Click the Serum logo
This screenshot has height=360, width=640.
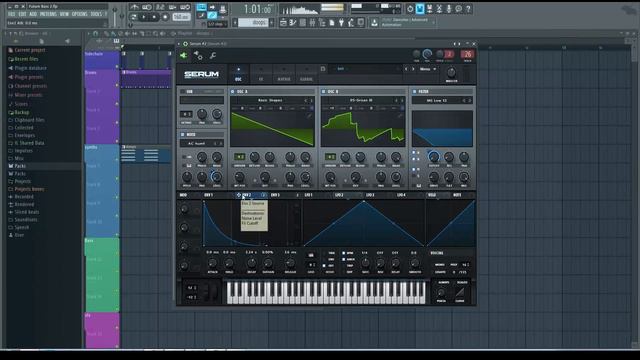202,74
